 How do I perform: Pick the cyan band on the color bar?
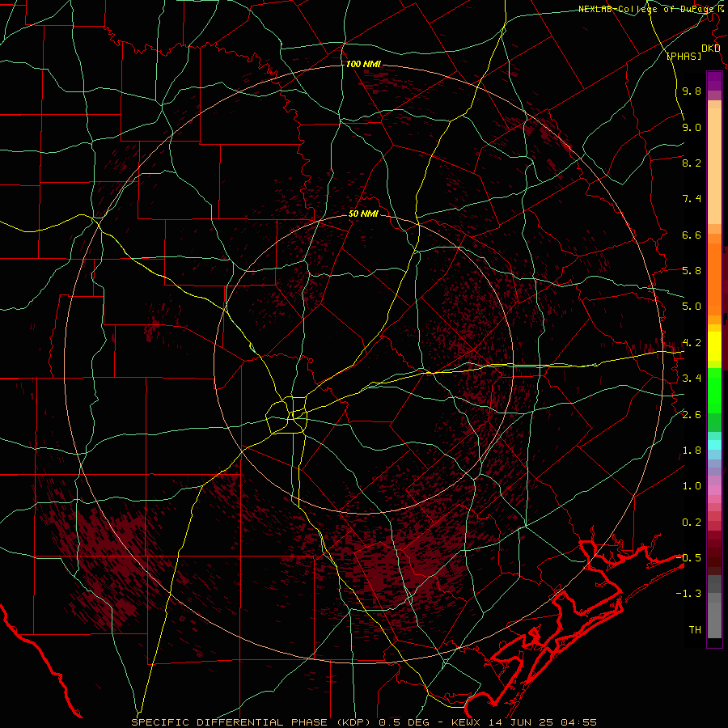pos(714,445)
